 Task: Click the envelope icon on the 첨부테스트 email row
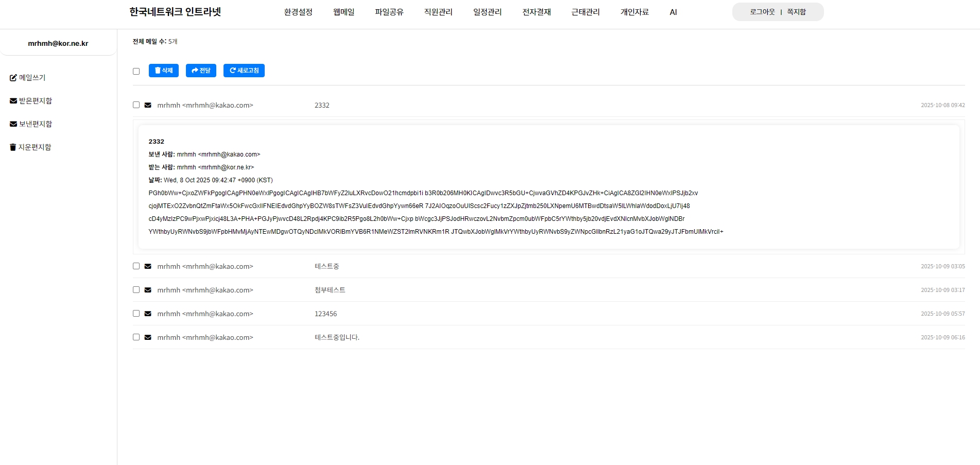tap(148, 290)
